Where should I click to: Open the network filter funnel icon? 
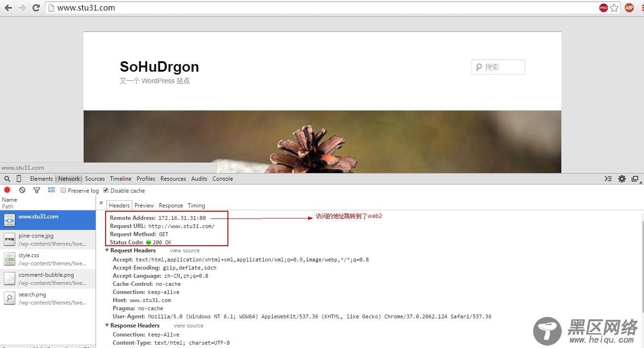(37, 190)
